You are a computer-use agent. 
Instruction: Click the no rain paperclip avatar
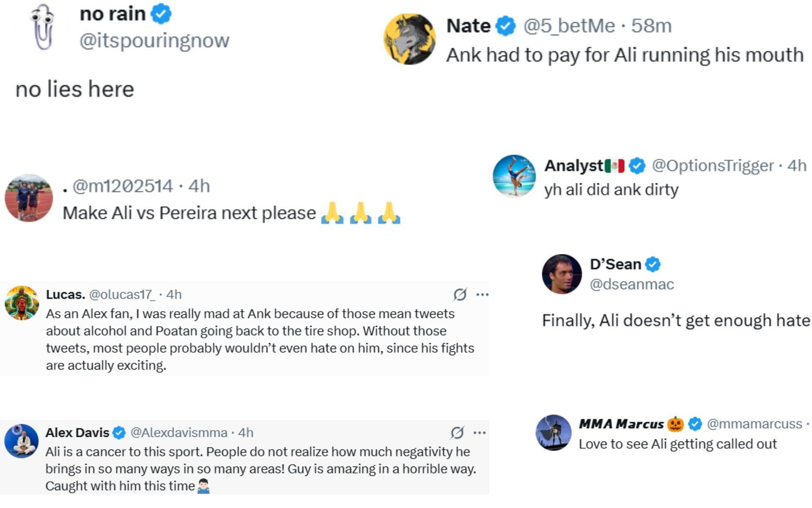coord(43,28)
